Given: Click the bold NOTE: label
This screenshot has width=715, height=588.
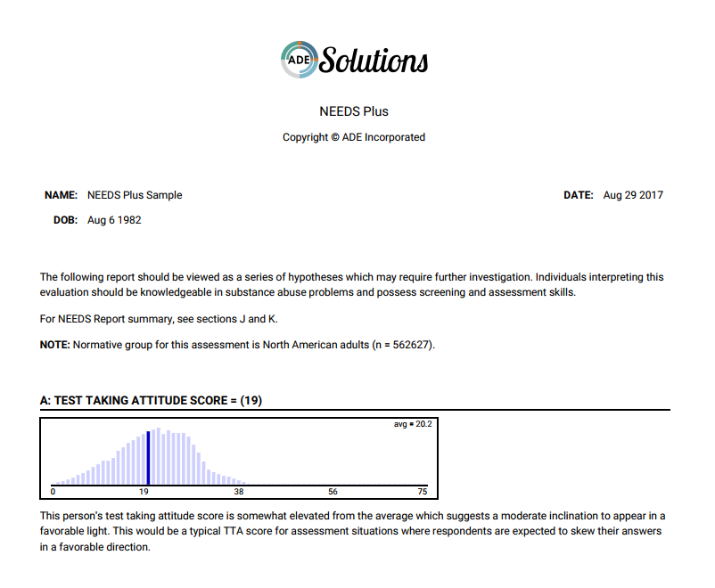Looking at the screenshot, I should [x=55, y=345].
